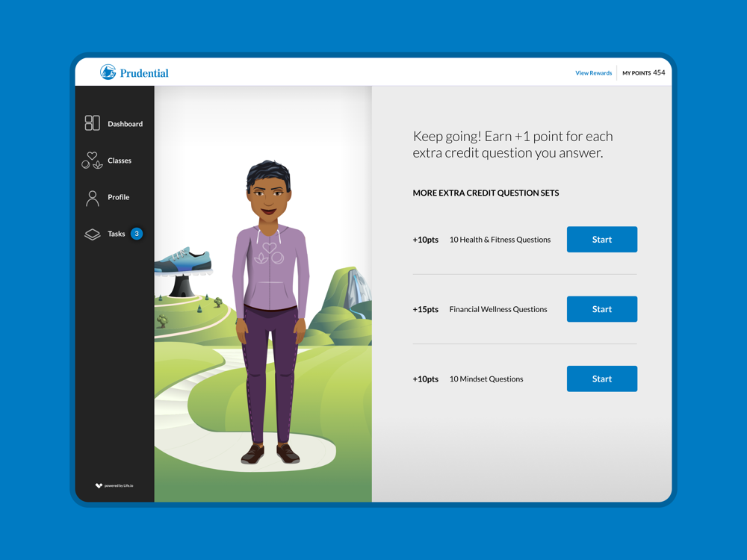Viewport: 747px width, 560px height.
Task: Go to the Classes section label
Action: (x=120, y=161)
